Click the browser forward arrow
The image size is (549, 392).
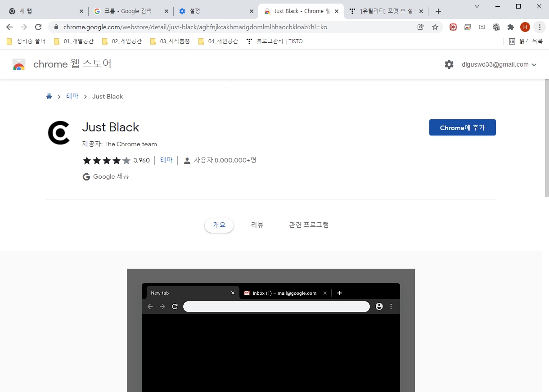tap(24, 27)
